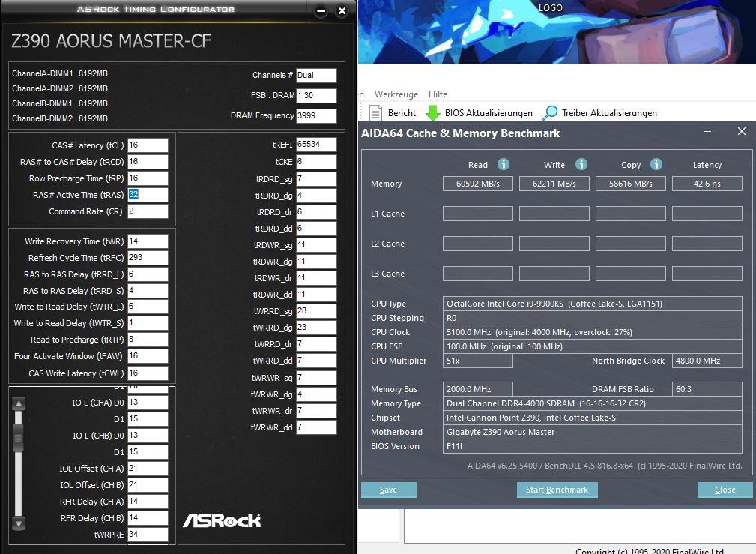This screenshot has height=554, width=756.
Task: Click the North Bridge Clock value 4800.0 MHz
Action: click(707, 361)
